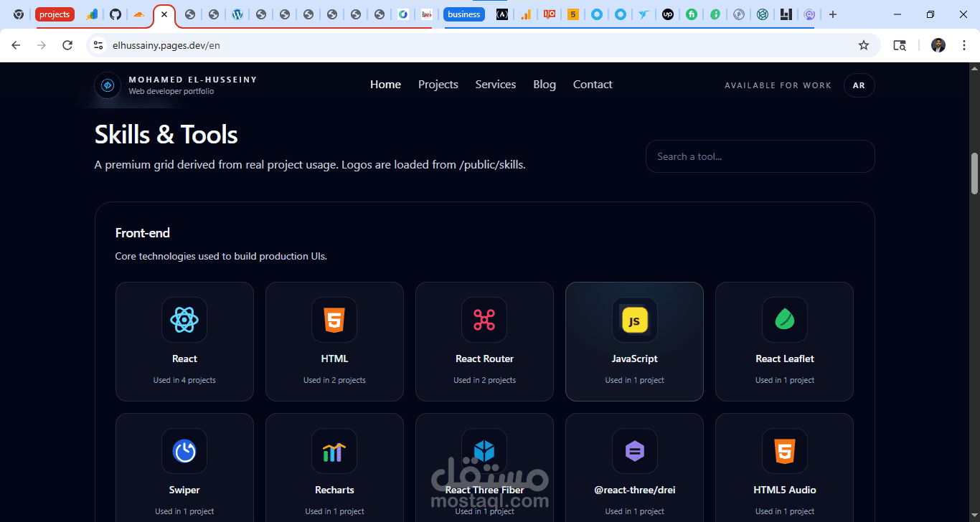Image resolution: width=980 pixels, height=522 pixels.
Task: Open the Google Analytics browser tab
Action: point(526,14)
